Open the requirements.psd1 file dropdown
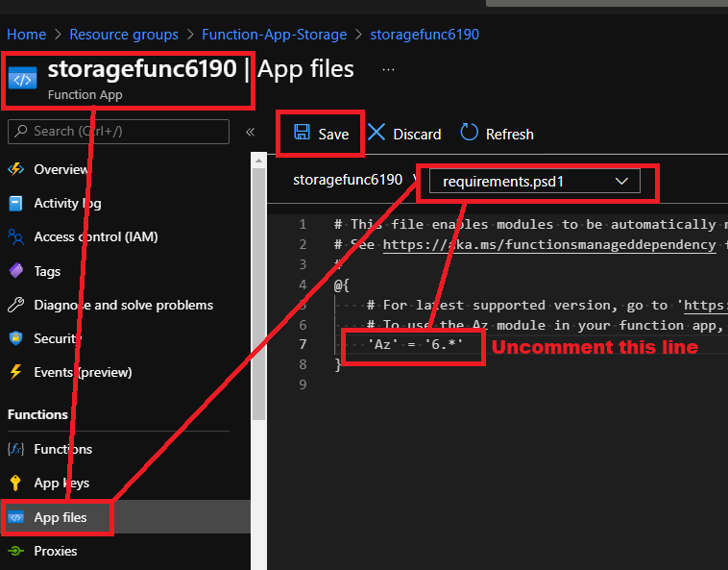 [535, 181]
